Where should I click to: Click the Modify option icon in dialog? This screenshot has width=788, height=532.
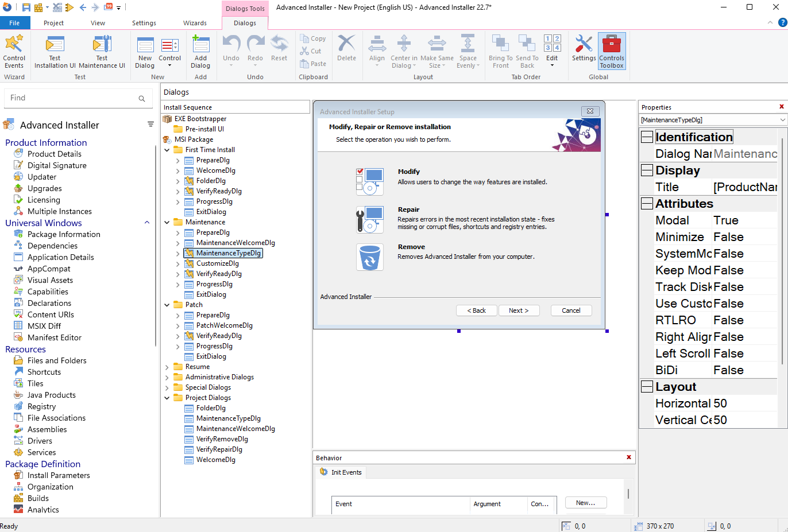369,181
